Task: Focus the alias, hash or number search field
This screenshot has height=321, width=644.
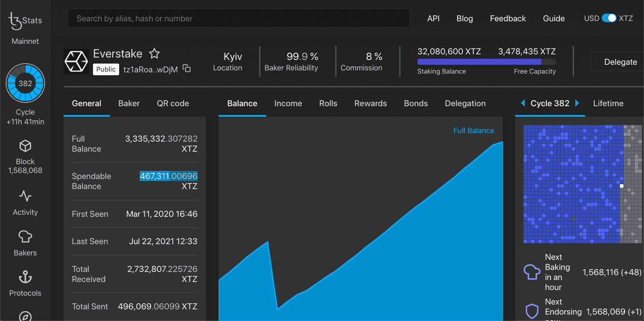Action: [x=239, y=19]
